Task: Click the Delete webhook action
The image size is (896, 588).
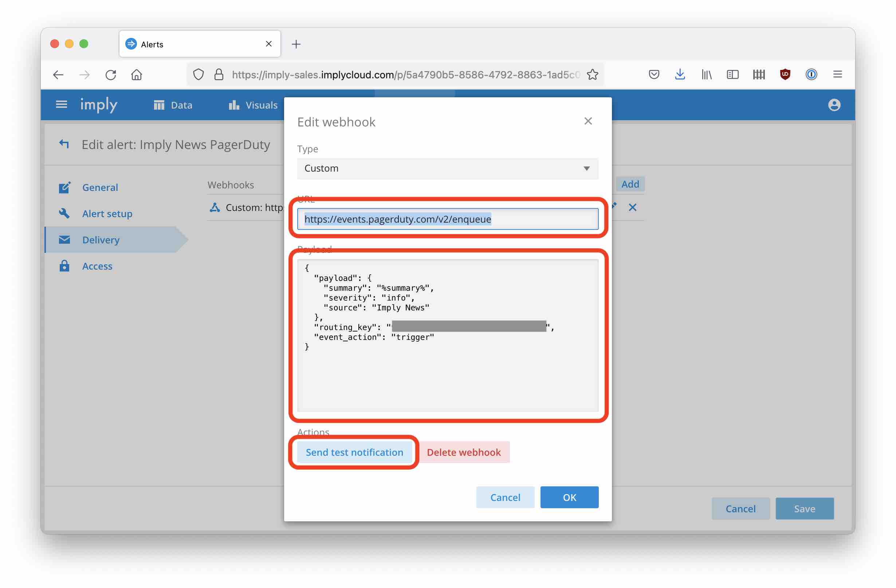Action: pos(464,452)
